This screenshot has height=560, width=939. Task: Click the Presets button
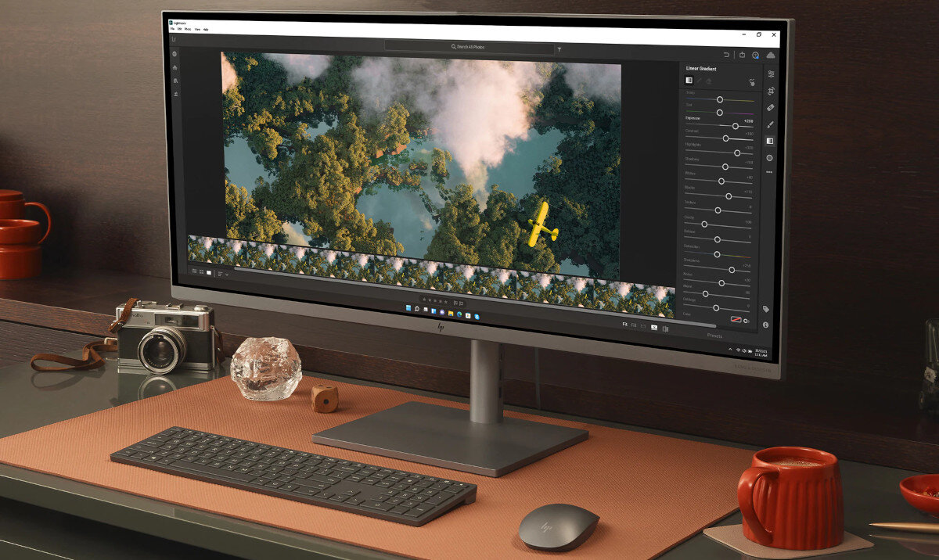(714, 336)
